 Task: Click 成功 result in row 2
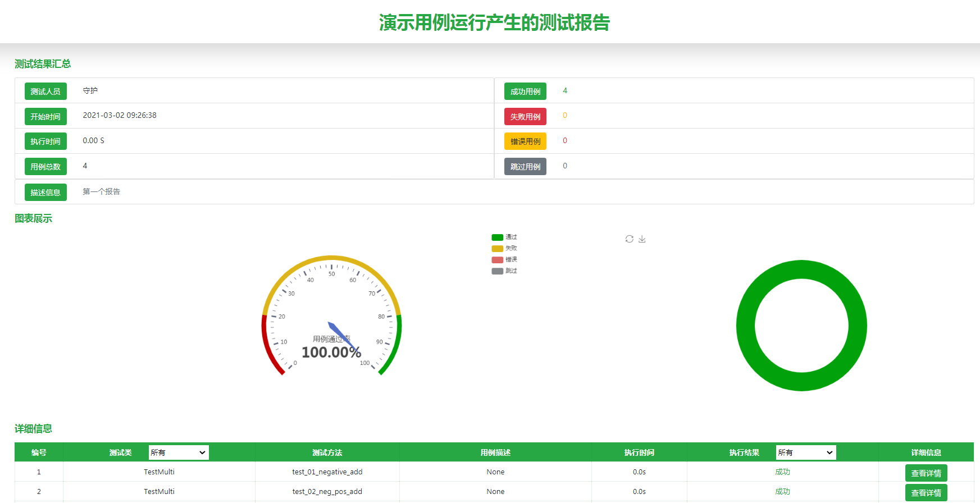point(782,492)
